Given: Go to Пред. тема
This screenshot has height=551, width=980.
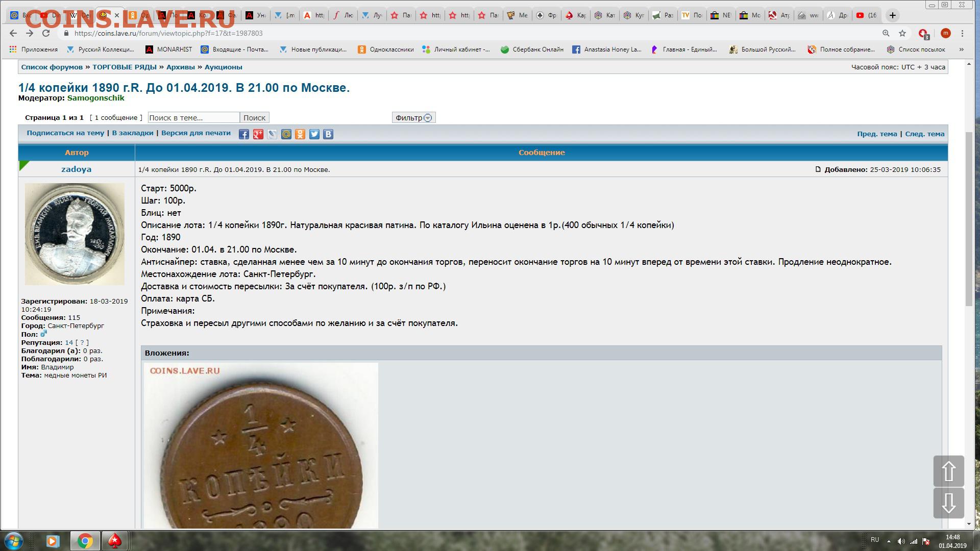Looking at the screenshot, I should click(x=877, y=134).
